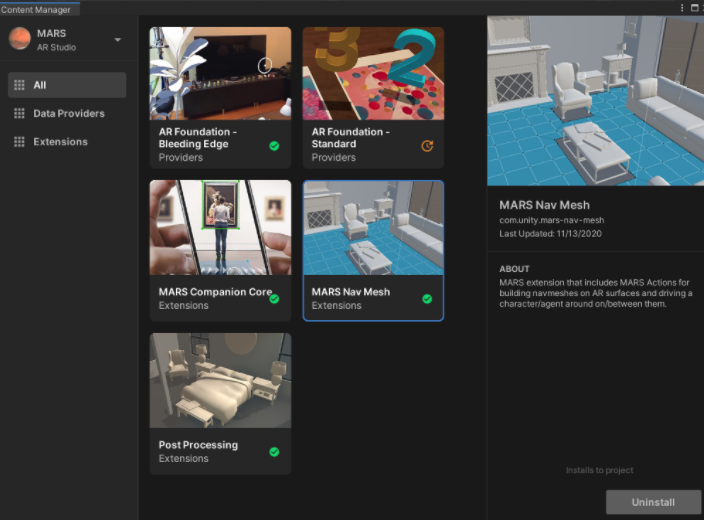Click the MARS planet logo icon
Viewport: 704px width, 520px height.
click(20, 39)
